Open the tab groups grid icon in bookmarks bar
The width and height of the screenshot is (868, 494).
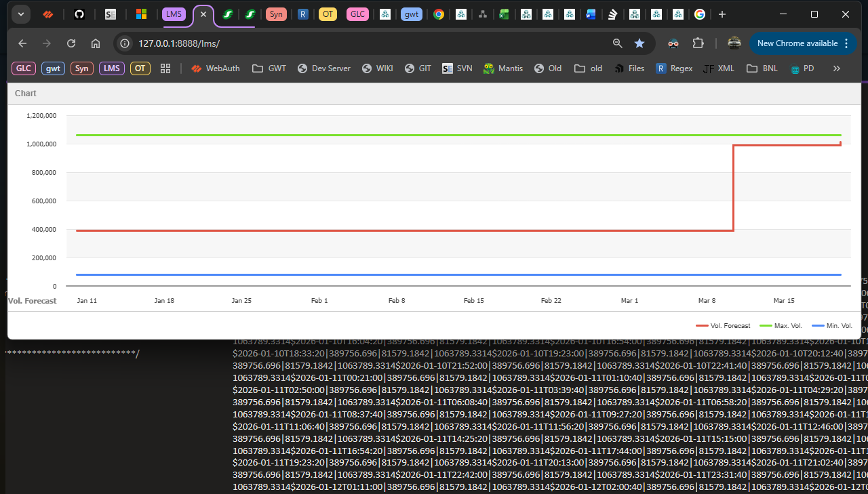click(165, 68)
